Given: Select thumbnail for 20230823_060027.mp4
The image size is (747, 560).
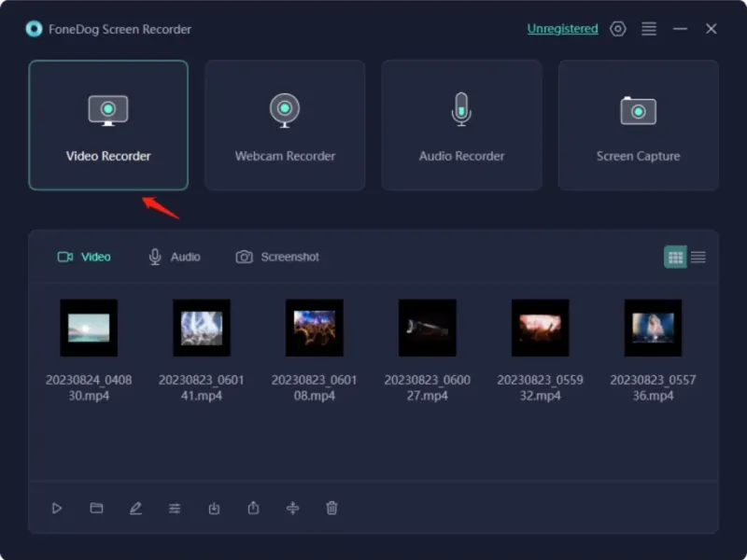Looking at the screenshot, I should pos(428,328).
